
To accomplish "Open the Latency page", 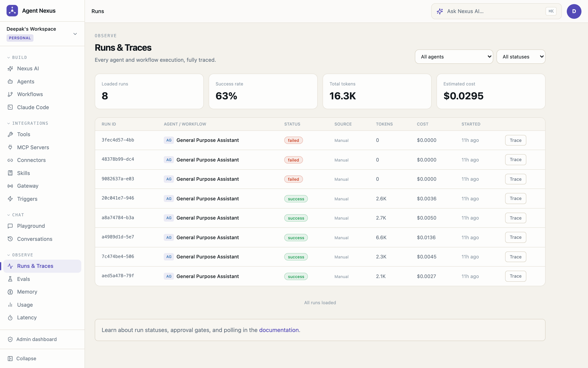I will tap(42, 318).
